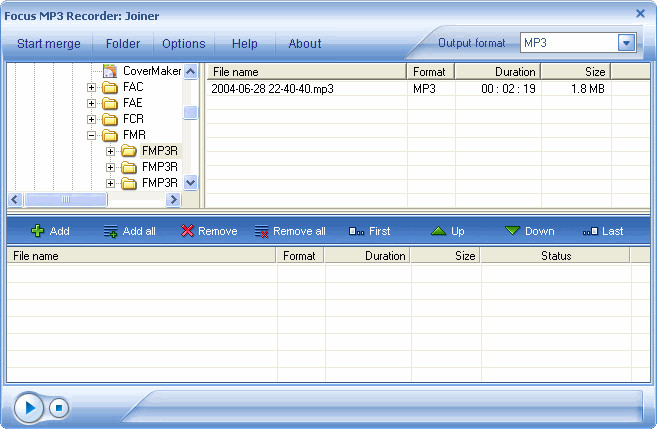This screenshot has height=429, width=658.
Task: Click the green Down triangle icon
Action: [512, 230]
